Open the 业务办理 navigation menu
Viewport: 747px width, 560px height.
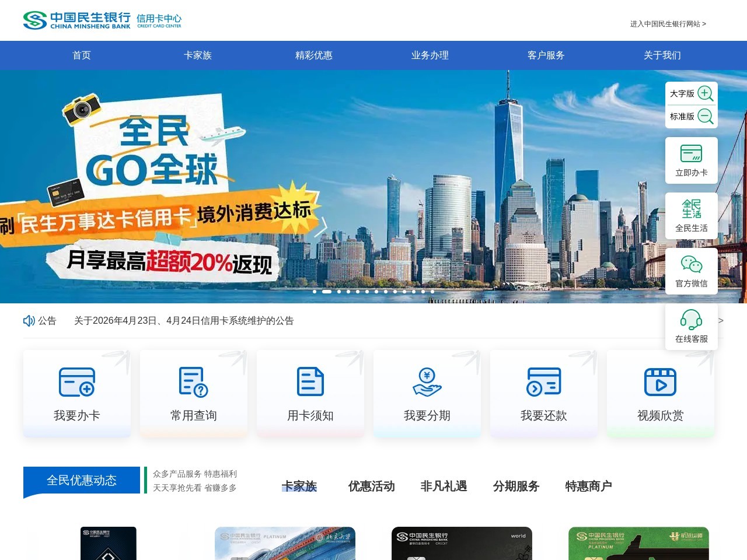coord(430,55)
